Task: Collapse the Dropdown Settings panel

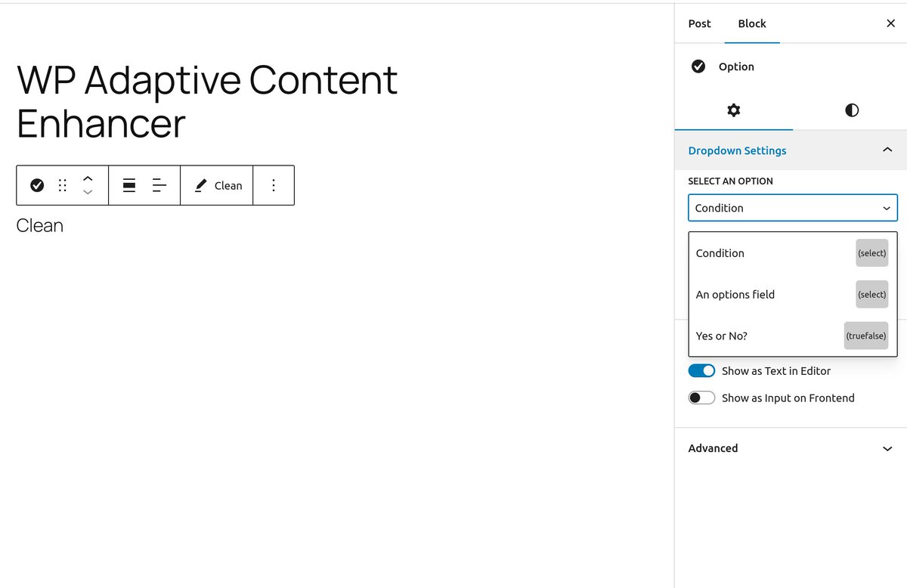Action: click(x=887, y=150)
